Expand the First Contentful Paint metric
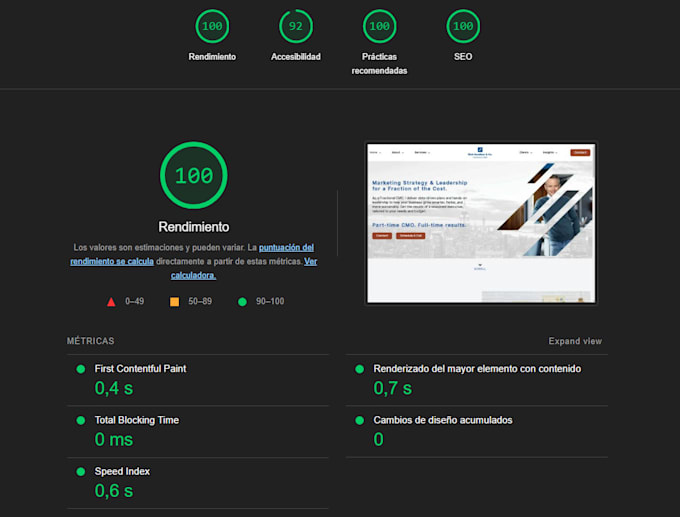 pyautogui.click(x=140, y=369)
